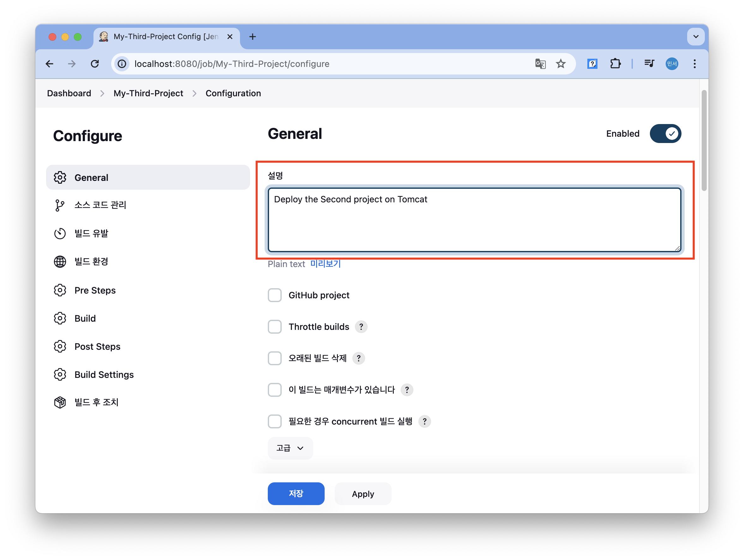The image size is (744, 560).
Task: Check the 오래된 빌드 삭제 checkbox
Action: click(x=274, y=358)
